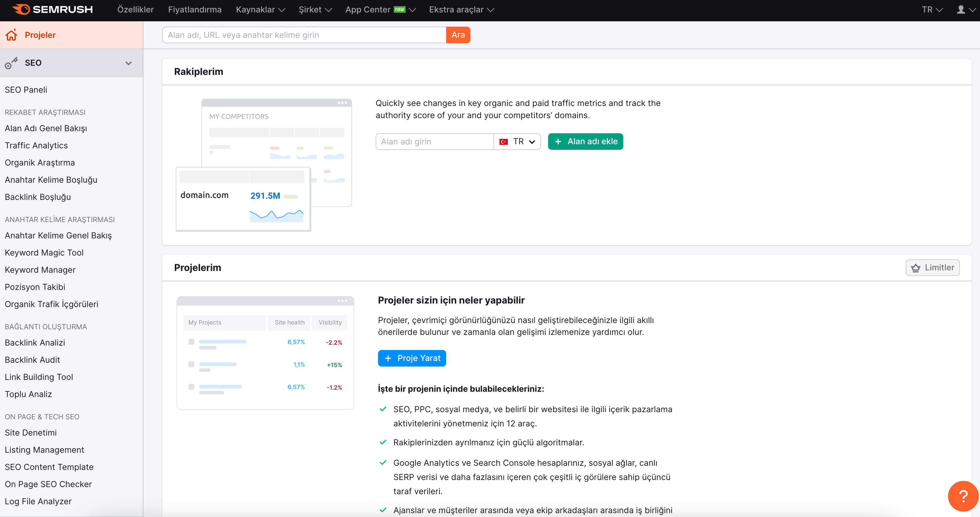
Task: Open Toplu Analiz
Action: [28, 394]
